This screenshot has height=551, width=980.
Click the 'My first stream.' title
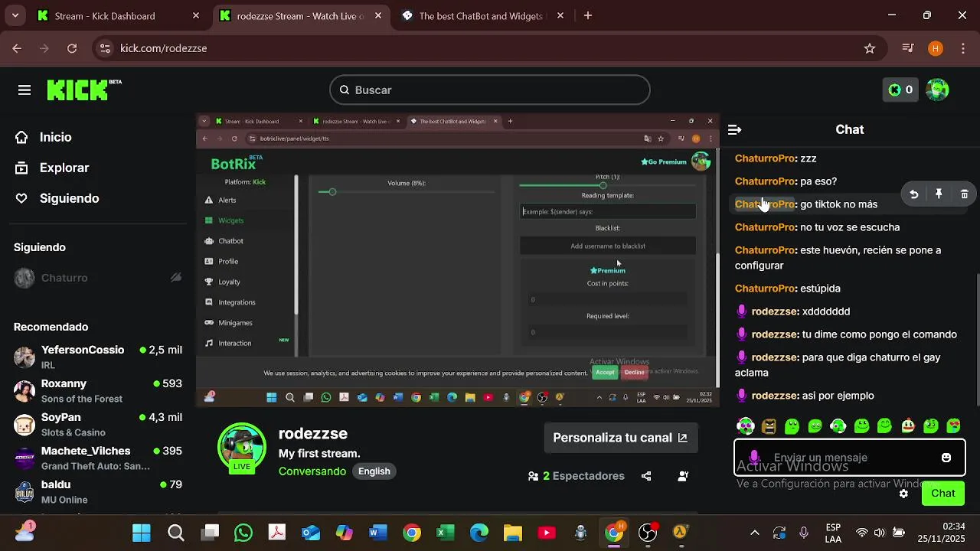click(x=319, y=454)
